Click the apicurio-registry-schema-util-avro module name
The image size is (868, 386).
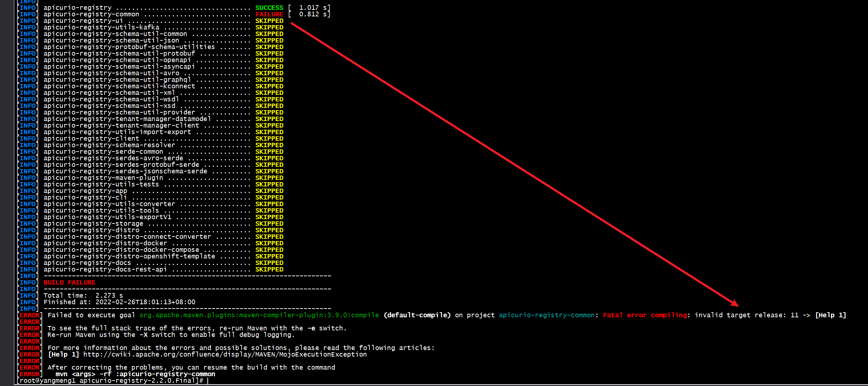[111, 73]
